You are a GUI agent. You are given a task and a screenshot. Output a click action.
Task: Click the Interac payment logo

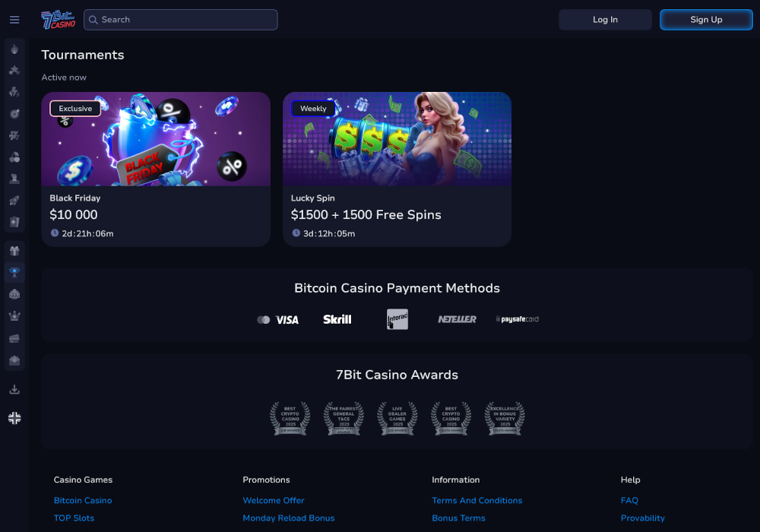tap(397, 319)
